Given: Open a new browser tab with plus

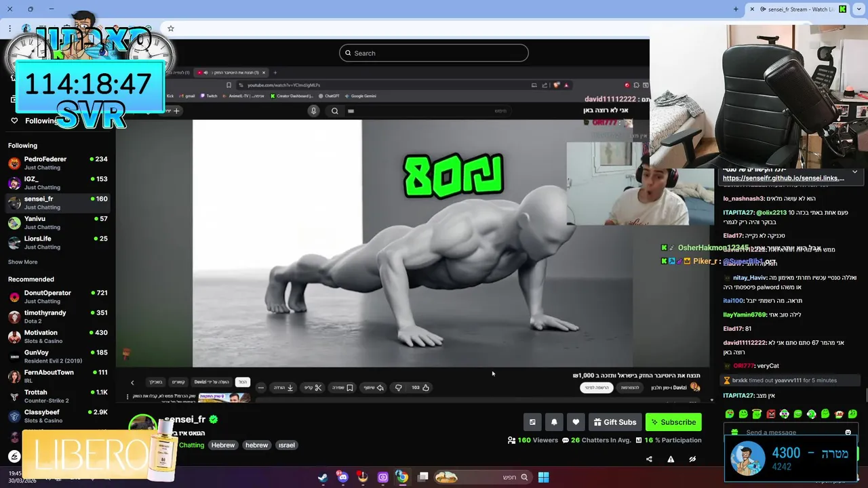Looking at the screenshot, I should click(x=736, y=9).
